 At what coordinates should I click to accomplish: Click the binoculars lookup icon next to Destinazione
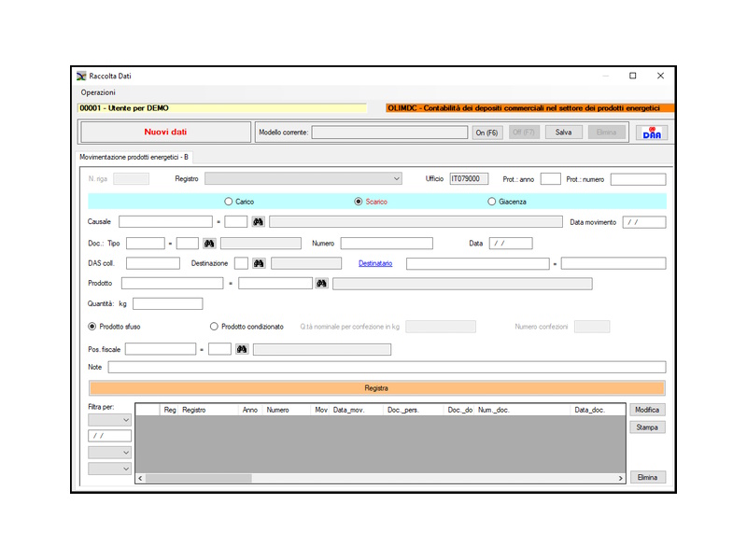[259, 263]
